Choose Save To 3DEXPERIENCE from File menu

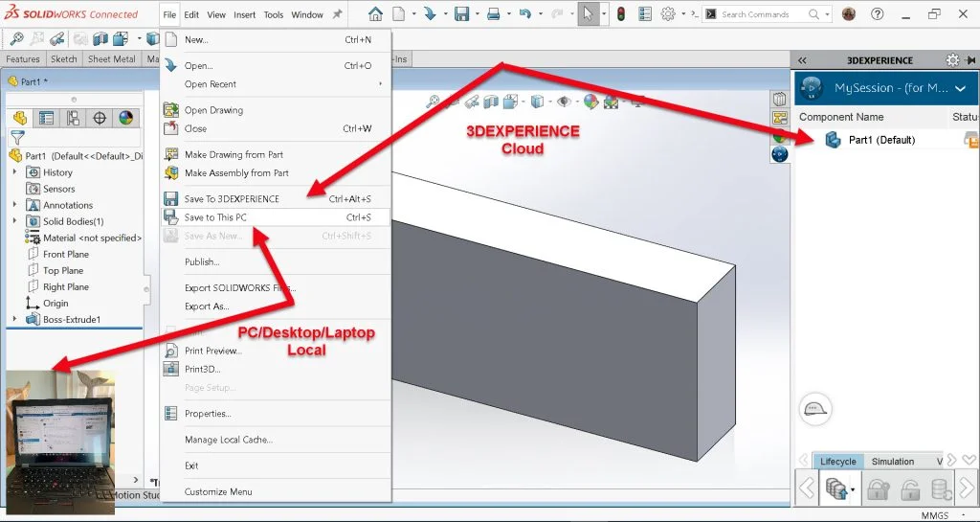pos(232,199)
